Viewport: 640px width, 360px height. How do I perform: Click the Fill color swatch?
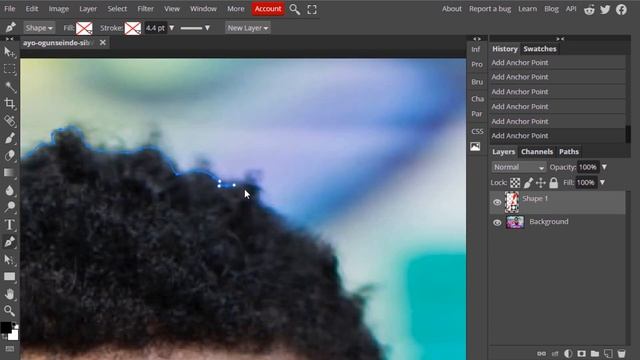(x=84, y=28)
